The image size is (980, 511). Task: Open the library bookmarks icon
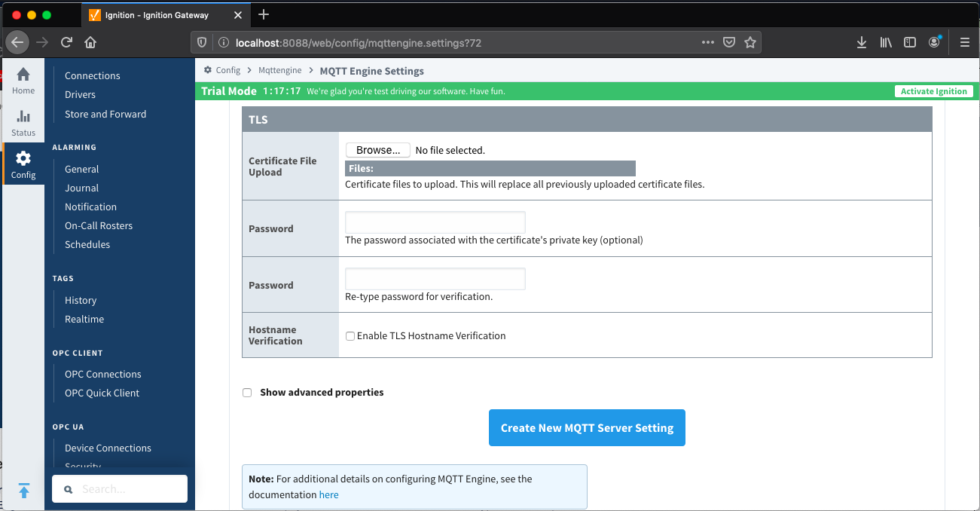(x=886, y=43)
